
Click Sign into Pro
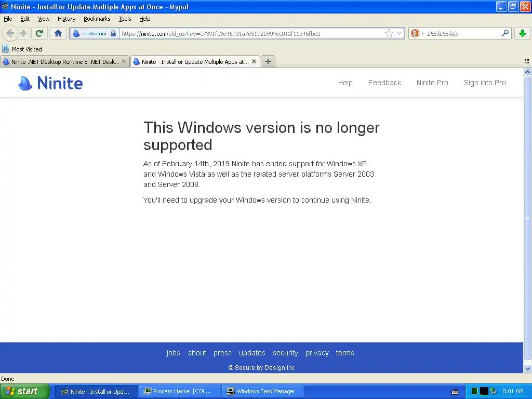click(x=485, y=83)
